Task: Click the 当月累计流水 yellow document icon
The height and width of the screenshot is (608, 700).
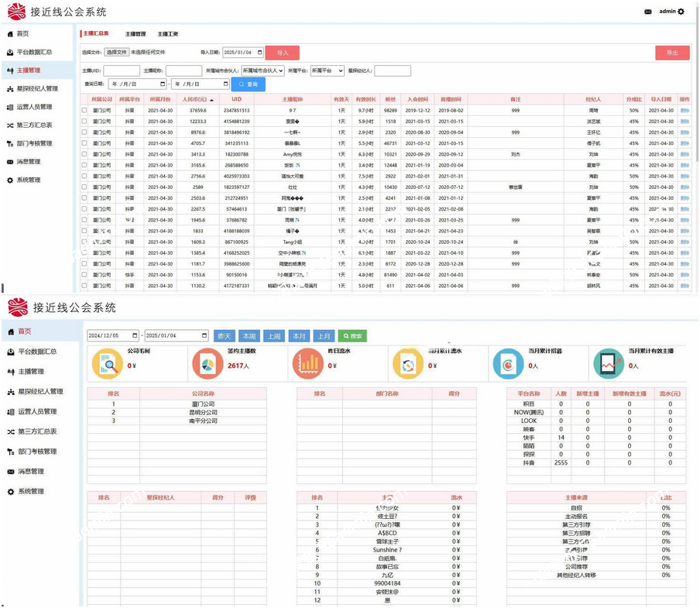Action: [408, 363]
